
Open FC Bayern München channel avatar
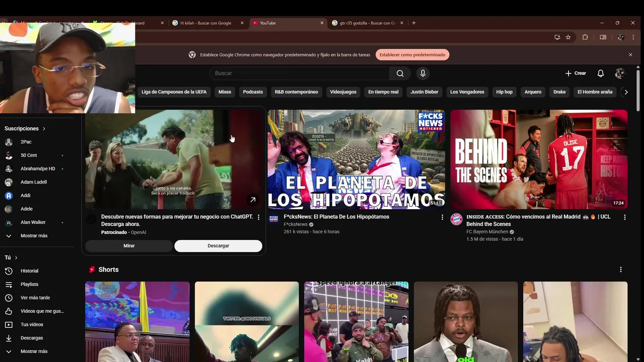(x=456, y=219)
